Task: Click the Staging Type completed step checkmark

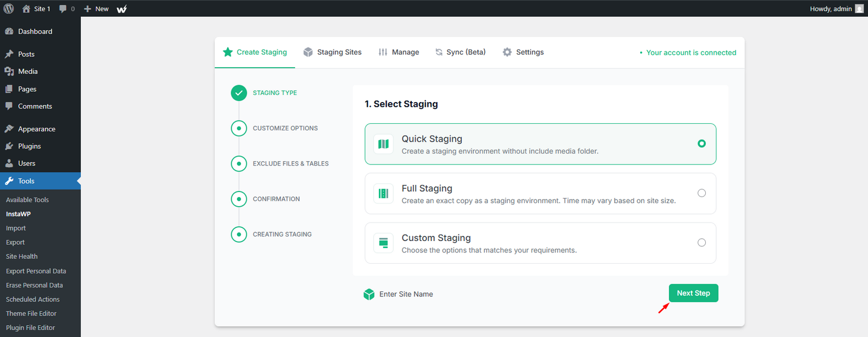Action: [239, 93]
